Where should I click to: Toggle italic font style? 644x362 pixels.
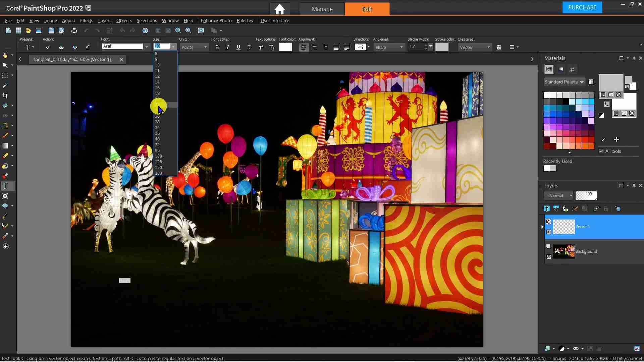[227, 47]
